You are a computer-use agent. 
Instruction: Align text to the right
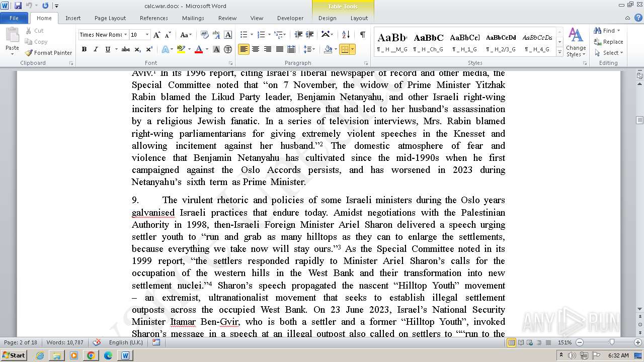pyautogui.click(x=267, y=49)
